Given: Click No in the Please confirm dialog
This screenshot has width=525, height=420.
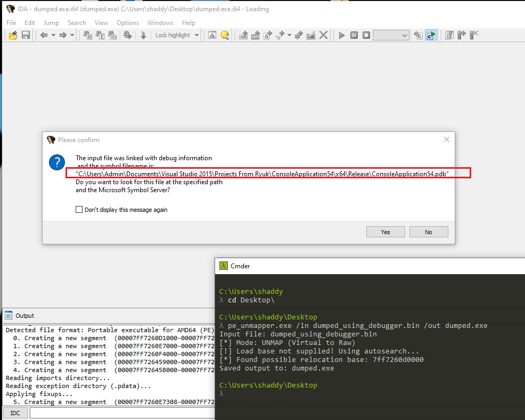Looking at the screenshot, I should (429, 232).
